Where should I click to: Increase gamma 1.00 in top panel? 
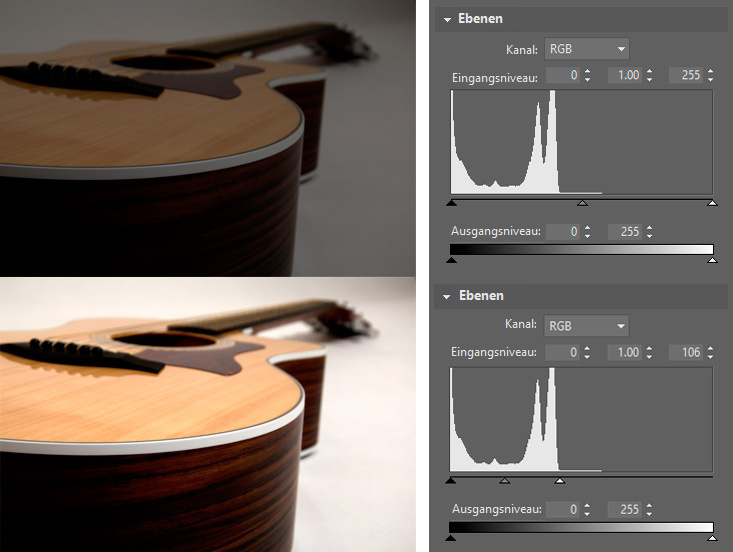pos(649,72)
